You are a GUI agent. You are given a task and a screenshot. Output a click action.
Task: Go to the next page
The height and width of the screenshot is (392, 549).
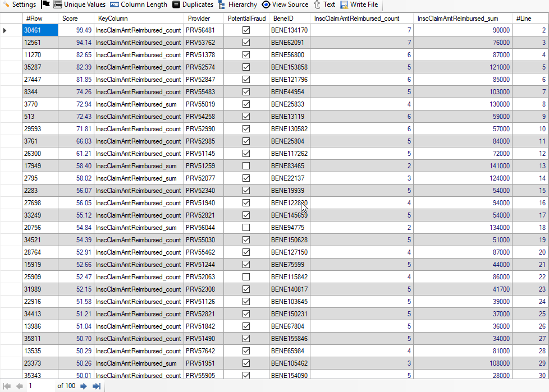[x=84, y=386]
